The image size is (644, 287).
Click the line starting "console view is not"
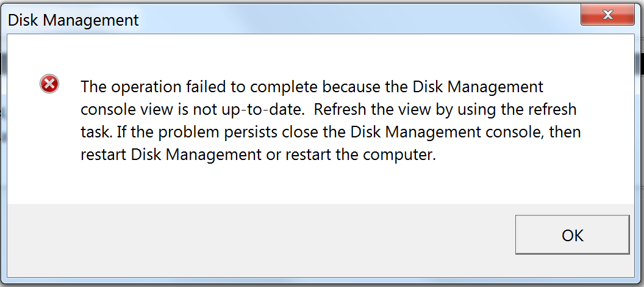pos(329,109)
